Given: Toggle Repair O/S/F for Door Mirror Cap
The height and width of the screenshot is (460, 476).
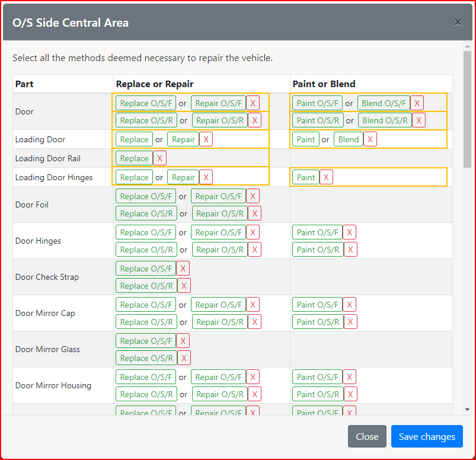Looking at the screenshot, I should (219, 305).
